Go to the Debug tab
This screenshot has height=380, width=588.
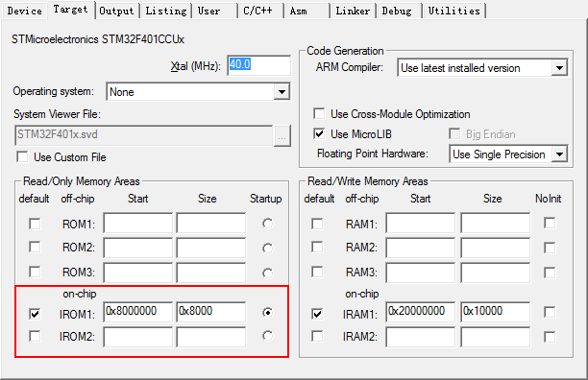click(x=400, y=11)
